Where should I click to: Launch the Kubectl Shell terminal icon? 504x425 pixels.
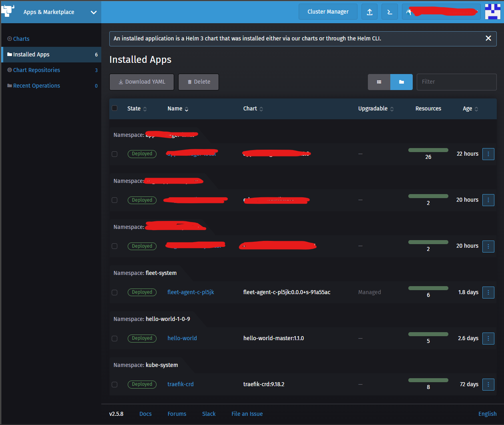pyautogui.click(x=389, y=12)
